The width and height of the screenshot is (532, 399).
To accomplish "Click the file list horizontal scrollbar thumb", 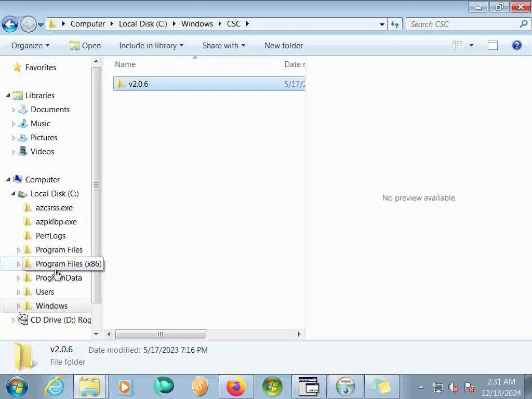I will pyautogui.click(x=161, y=334).
